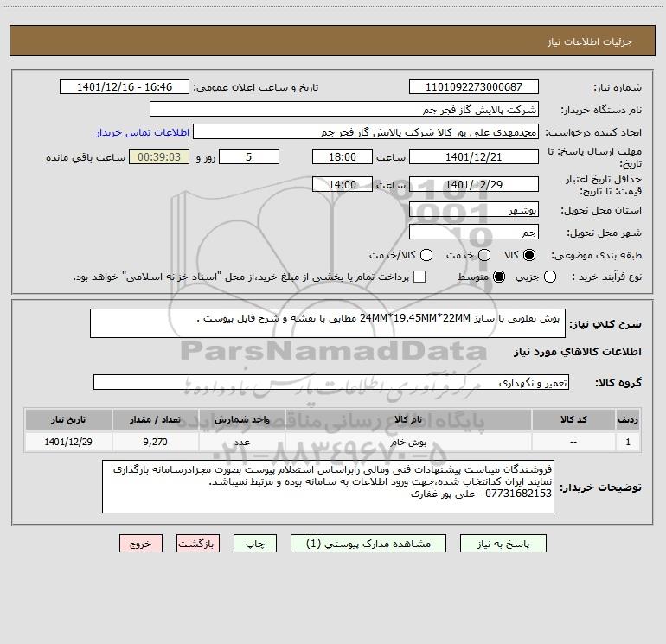Select the خدمت radio button
Viewport: 666px width, 644px height.
coord(484,255)
